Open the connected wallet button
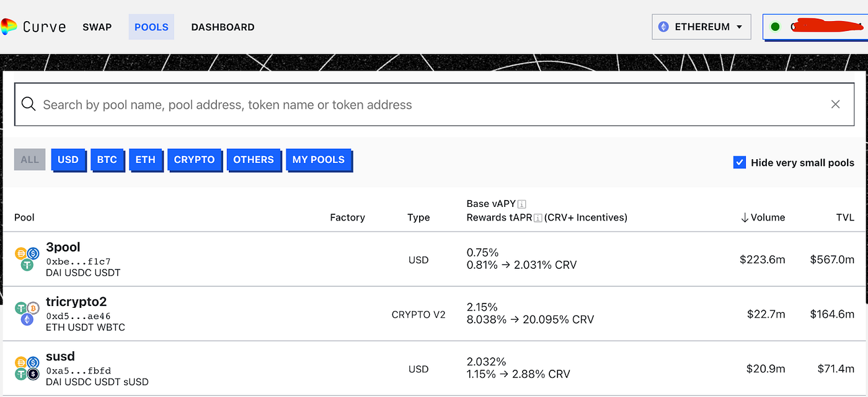The width and height of the screenshot is (868, 397). tap(815, 27)
